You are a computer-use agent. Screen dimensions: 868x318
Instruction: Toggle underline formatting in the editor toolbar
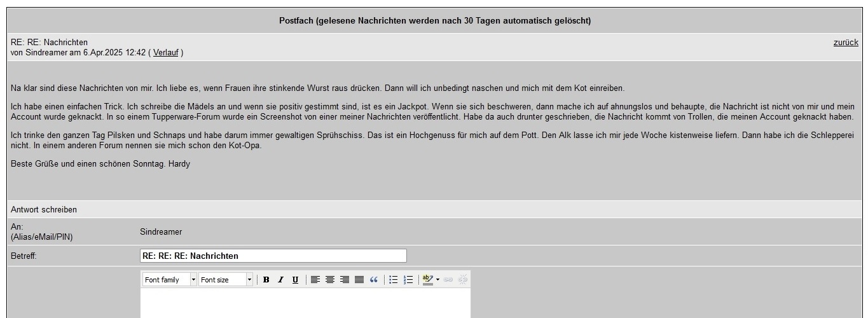(x=296, y=280)
